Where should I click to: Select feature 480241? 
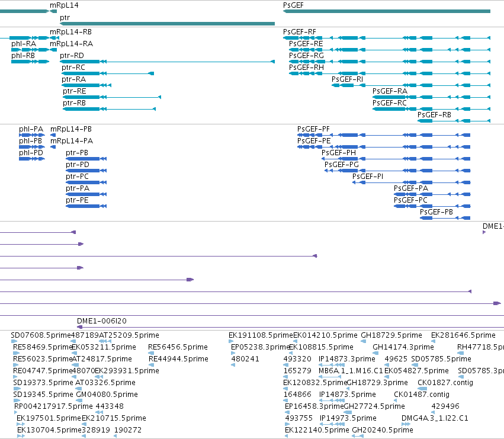[245, 359]
